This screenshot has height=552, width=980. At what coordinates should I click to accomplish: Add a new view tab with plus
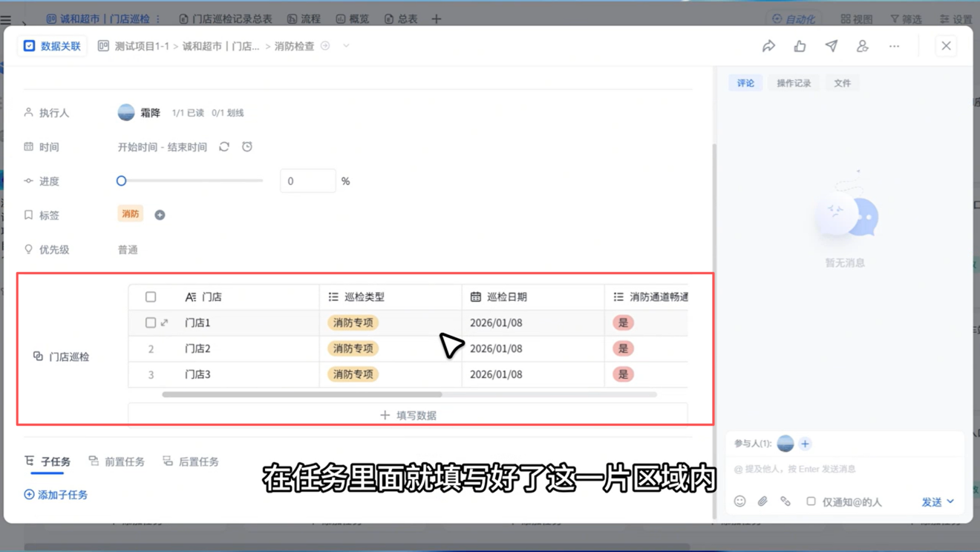pyautogui.click(x=437, y=19)
